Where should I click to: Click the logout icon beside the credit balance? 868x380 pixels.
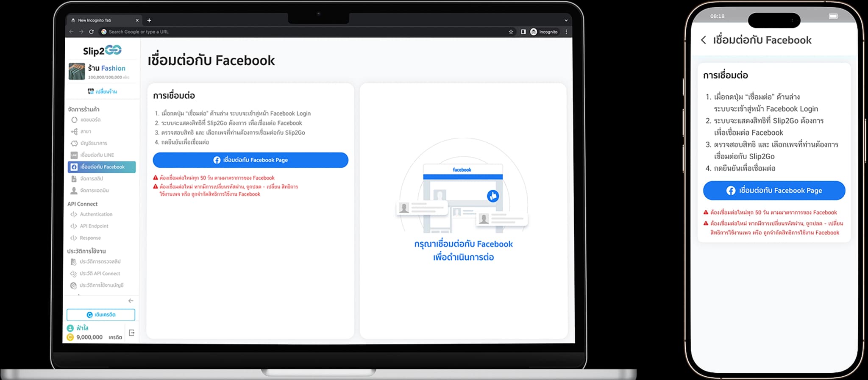click(131, 333)
